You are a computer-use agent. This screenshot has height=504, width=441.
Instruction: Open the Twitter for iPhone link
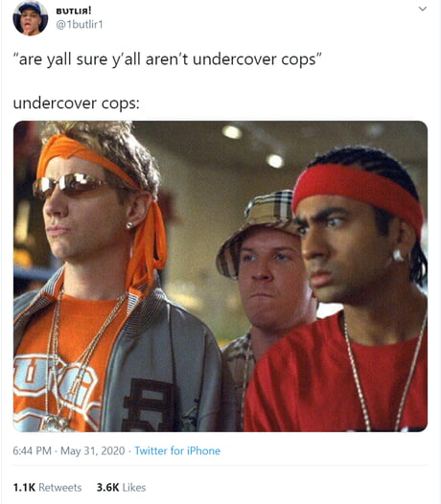point(177,450)
